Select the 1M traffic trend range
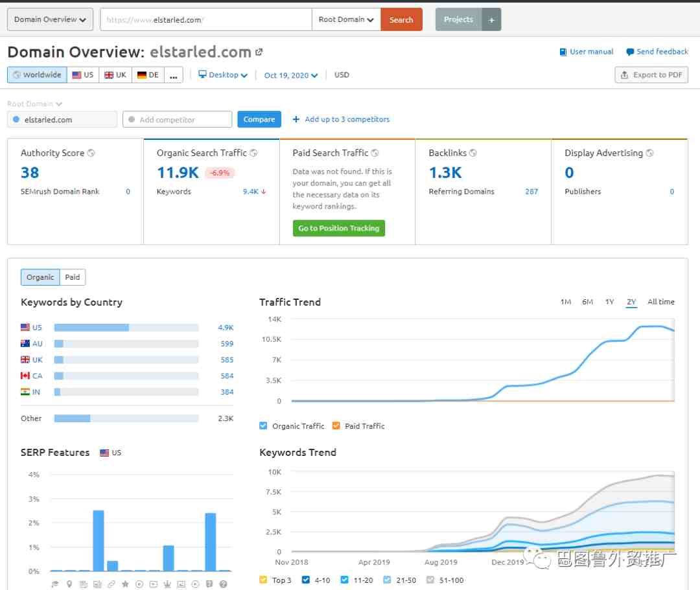Image resolution: width=700 pixels, height=590 pixels. point(566,301)
